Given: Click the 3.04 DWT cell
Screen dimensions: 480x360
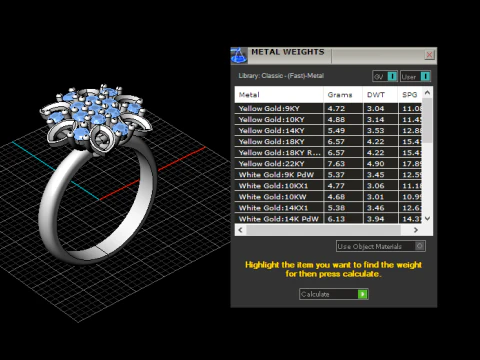Looking at the screenshot, I should [381, 108].
